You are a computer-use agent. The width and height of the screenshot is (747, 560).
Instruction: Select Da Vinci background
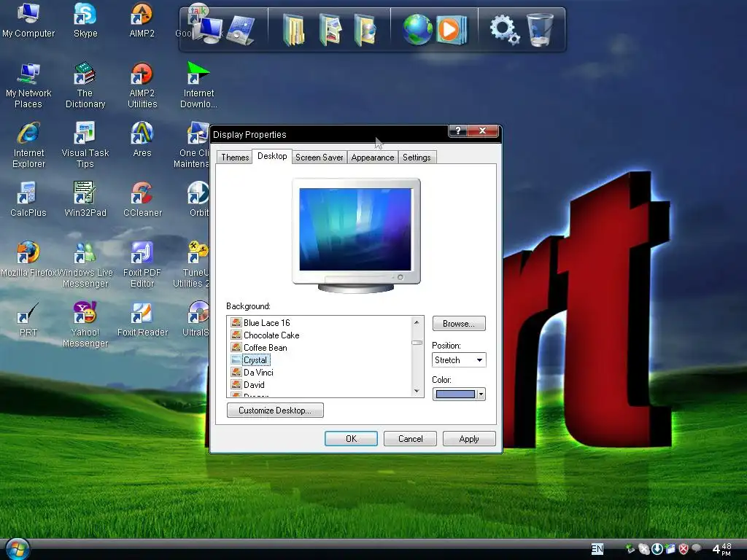[x=258, y=372]
